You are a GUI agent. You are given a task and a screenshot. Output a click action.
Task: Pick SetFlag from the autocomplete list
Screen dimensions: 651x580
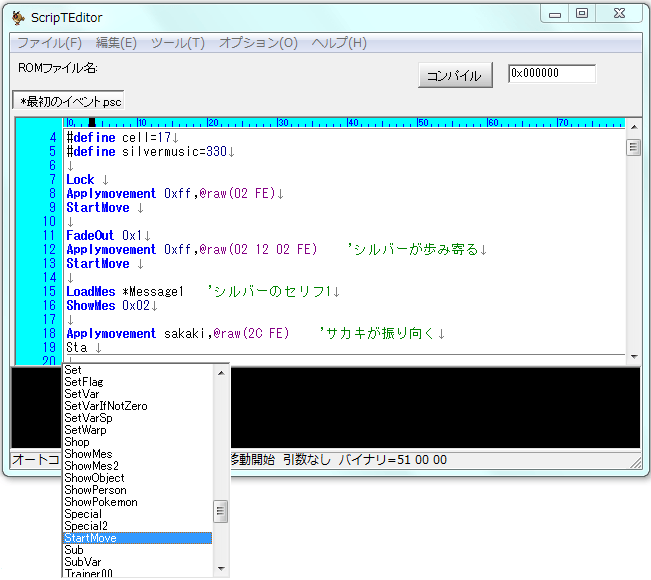pyautogui.click(x=138, y=382)
